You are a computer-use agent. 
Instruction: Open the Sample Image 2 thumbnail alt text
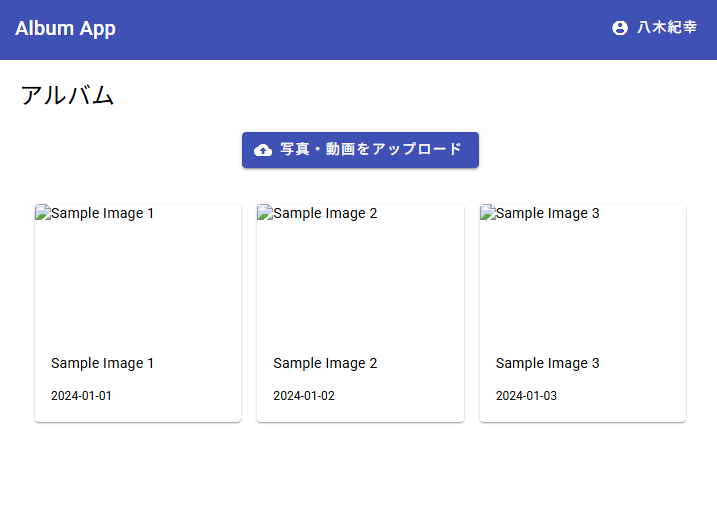[325, 213]
